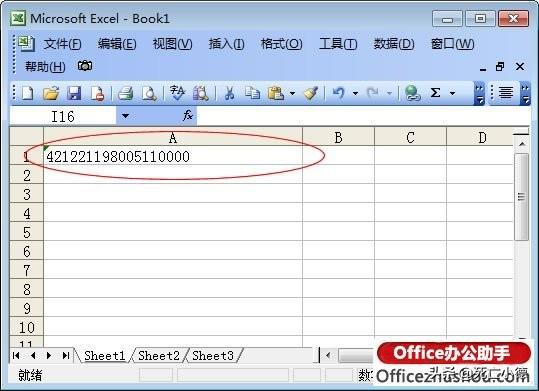The image size is (539, 391).
Task: Open the 视图(V) menu
Action: 172,44
